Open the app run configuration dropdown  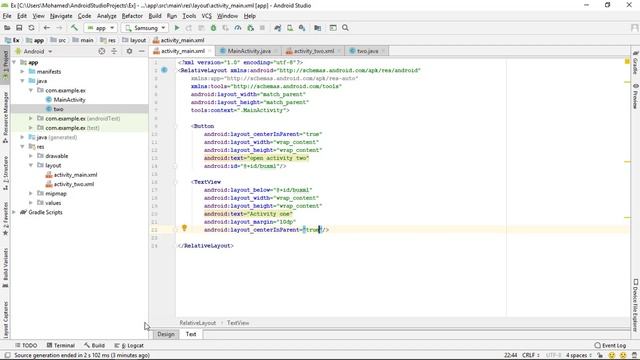coord(100,28)
